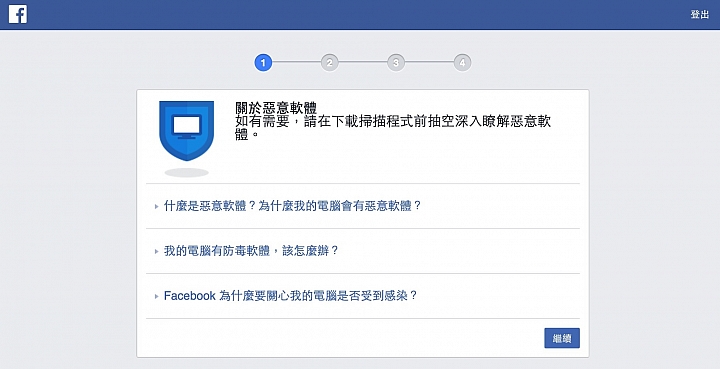
Task: Select step 4 circle in progress indicator
Action: coord(462,62)
